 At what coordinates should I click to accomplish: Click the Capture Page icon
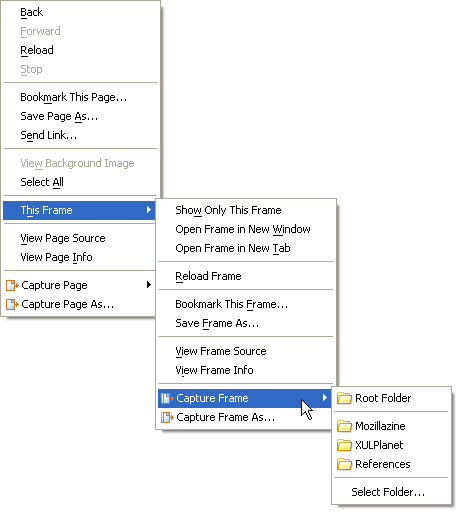[x=12, y=285]
